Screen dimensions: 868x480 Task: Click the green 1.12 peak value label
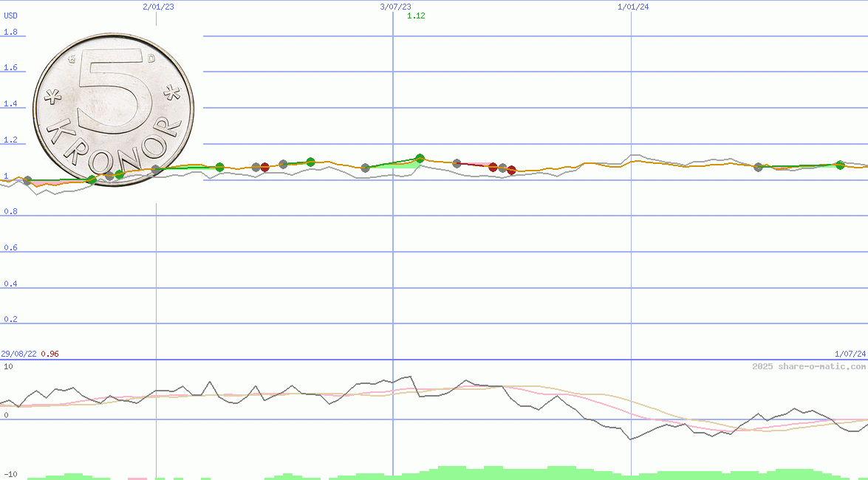[417, 16]
